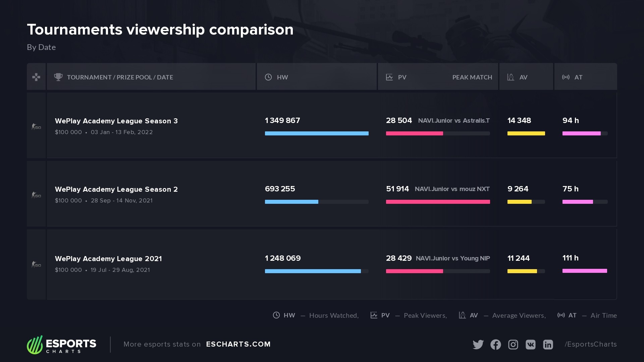
Task: Open the LinkedIn social icon
Action: [x=548, y=345]
